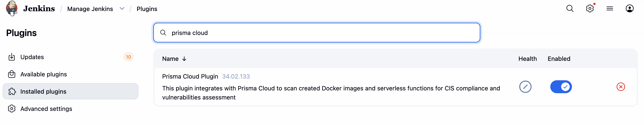Click Prisma Cloud plugin health indicator
644x126 pixels.
[x=525, y=87]
